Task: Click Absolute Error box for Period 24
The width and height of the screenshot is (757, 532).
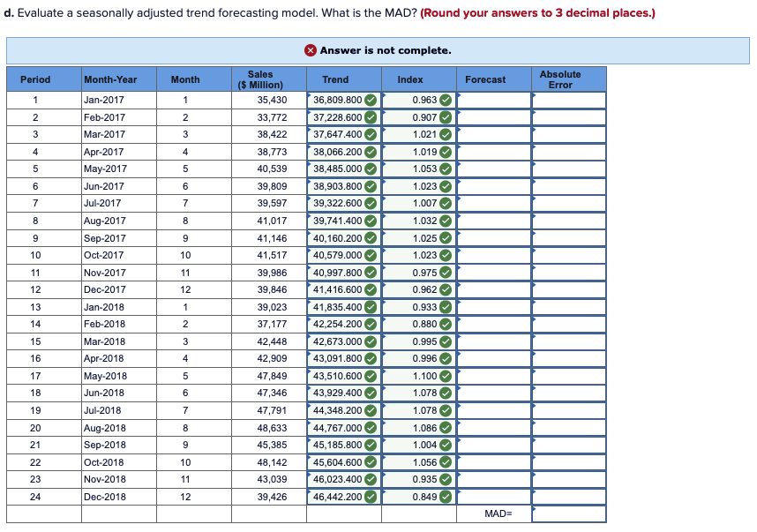Action: 567,497
